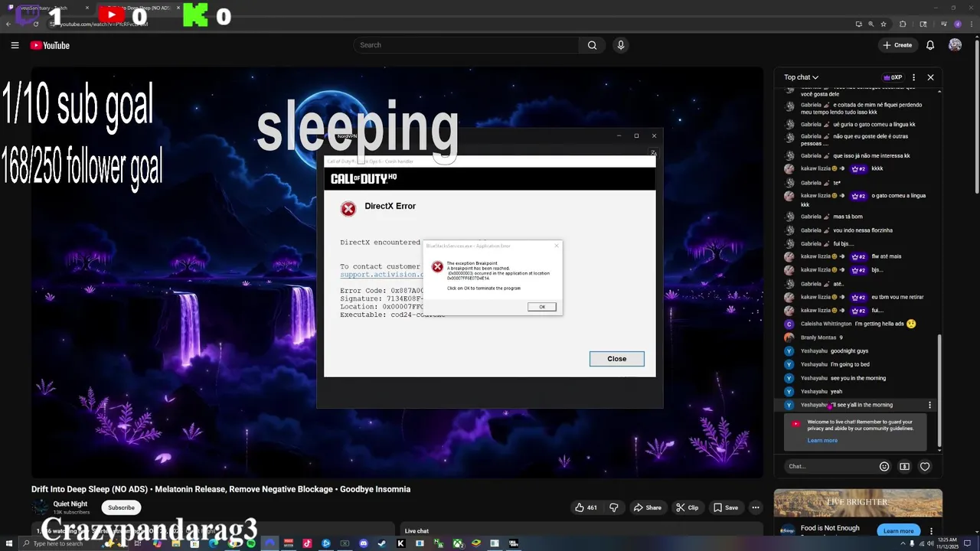Click OK in the Application Error dialog
Image resolution: width=980 pixels, height=551 pixels.
tap(542, 307)
